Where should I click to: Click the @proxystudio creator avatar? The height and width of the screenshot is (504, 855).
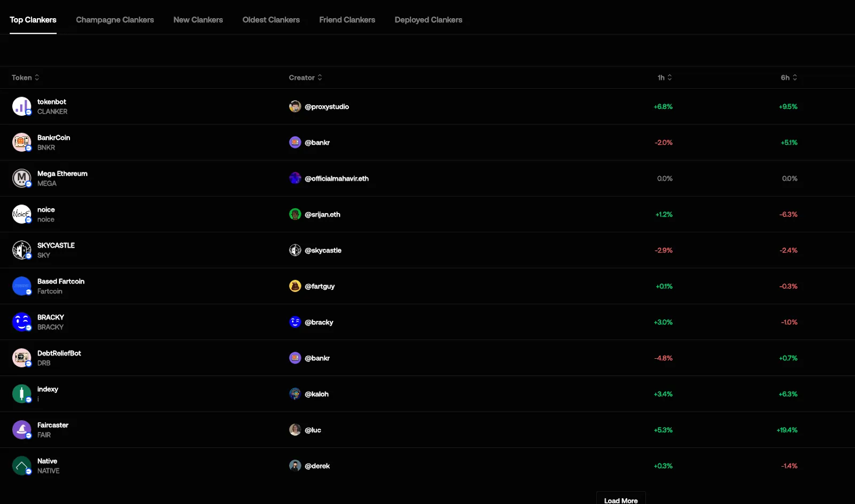pyautogui.click(x=295, y=106)
